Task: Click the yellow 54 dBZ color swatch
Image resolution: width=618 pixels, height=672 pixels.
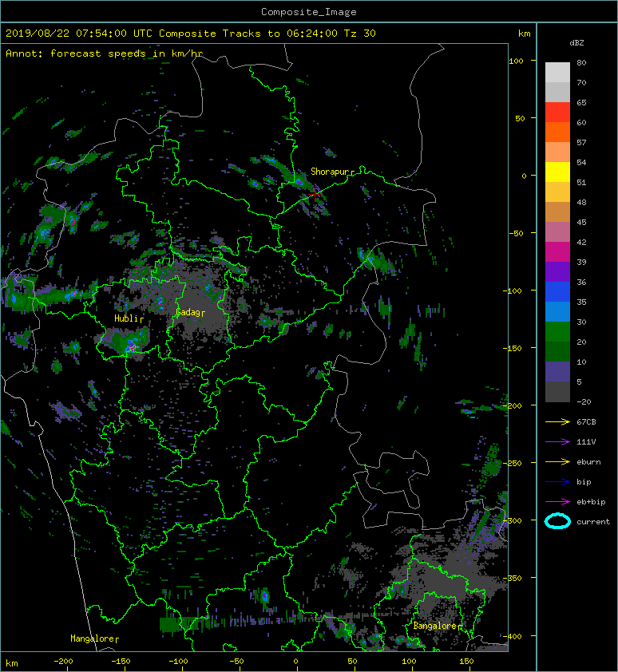Action: [557, 172]
